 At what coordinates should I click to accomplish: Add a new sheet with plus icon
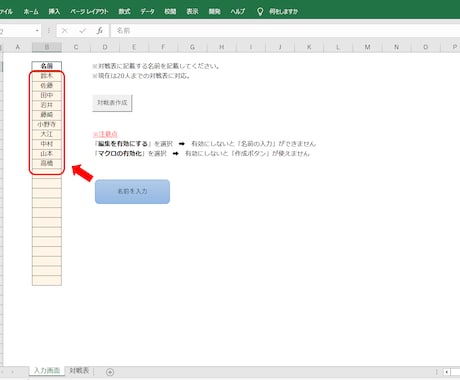[110, 372]
